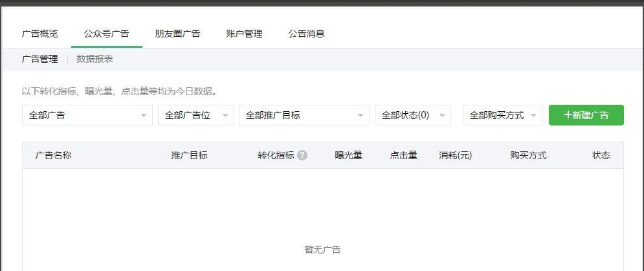Click the 状态 column header
The width and height of the screenshot is (644, 271).
[x=601, y=156]
